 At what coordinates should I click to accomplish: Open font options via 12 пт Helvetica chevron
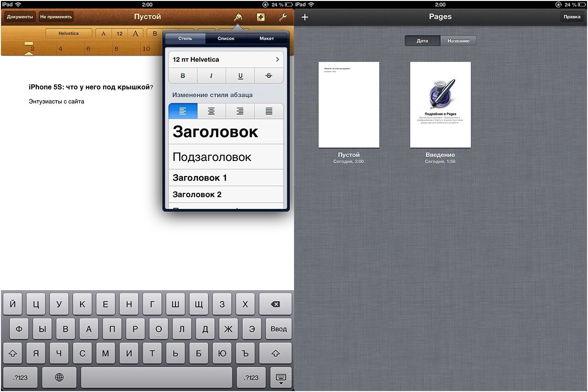(277, 59)
